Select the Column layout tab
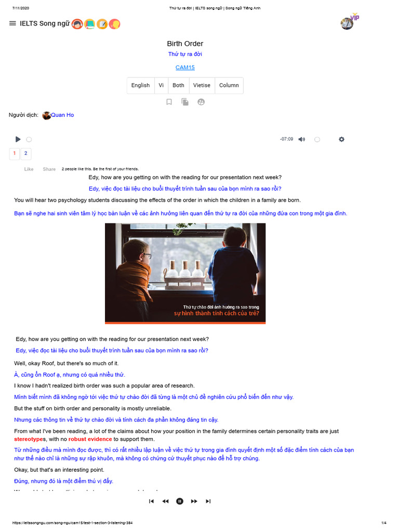This screenshot has width=399, height=532. point(229,85)
